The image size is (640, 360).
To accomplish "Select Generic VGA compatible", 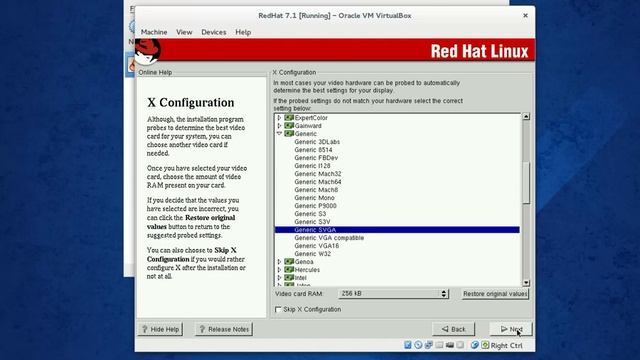I will [329, 238].
